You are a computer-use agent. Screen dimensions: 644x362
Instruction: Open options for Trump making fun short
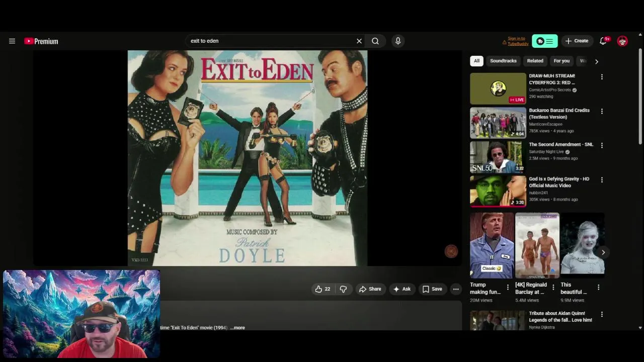[x=508, y=287]
